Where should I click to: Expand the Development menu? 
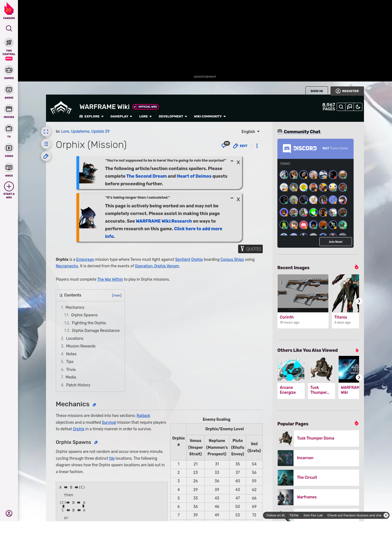point(173,116)
